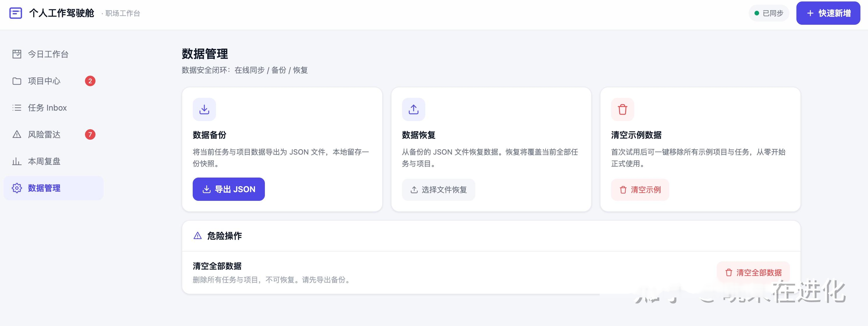Click the 数据管理 page heading
Screen dimensions: 868x326
click(205, 54)
